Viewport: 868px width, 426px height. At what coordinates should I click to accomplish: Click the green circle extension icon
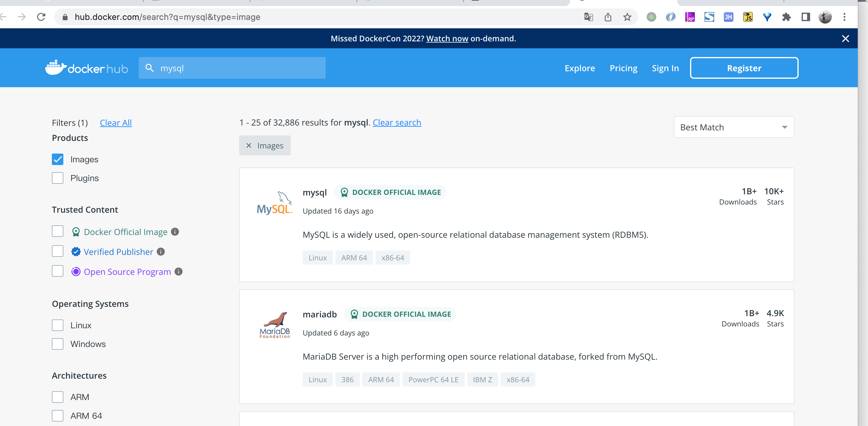[651, 17]
